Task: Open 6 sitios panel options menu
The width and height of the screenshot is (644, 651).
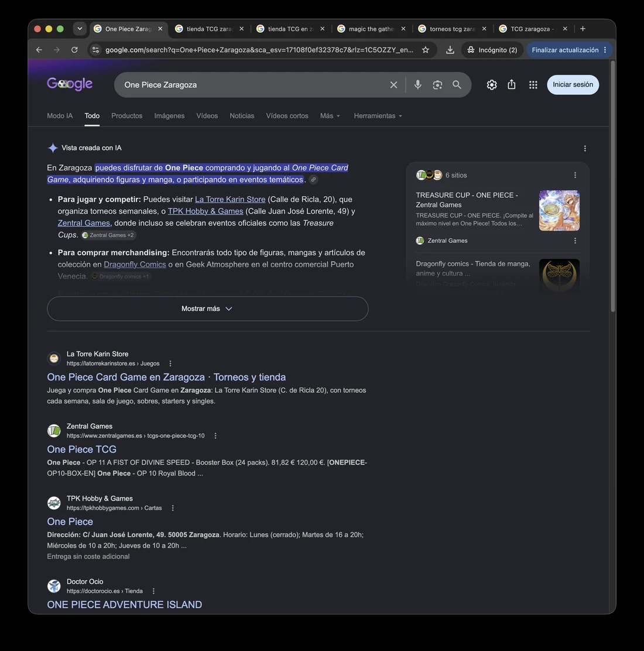Action: [575, 175]
